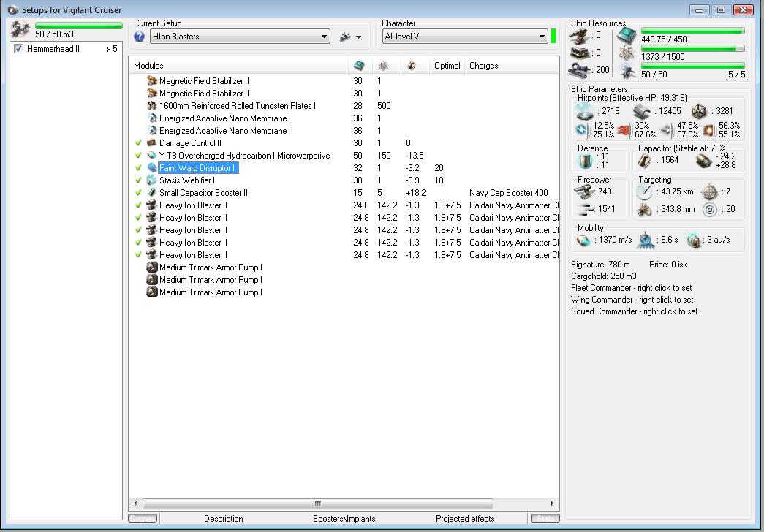Click the speed icon showing 1370 m/s
Viewport: 764px width, 532px height.
coord(583,240)
